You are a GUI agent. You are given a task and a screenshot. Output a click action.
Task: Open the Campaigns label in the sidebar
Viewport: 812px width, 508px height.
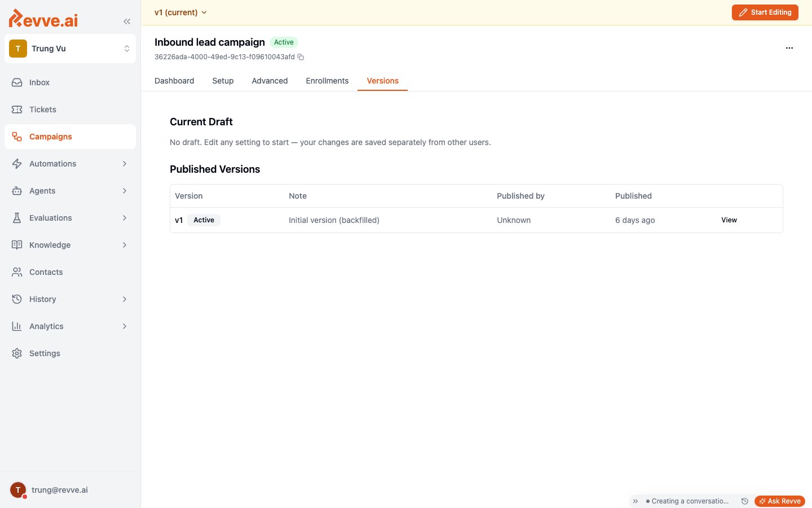[x=51, y=137]
